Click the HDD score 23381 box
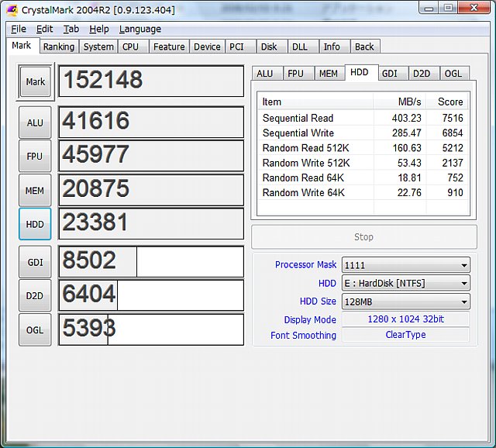The image size is (496, 448). tap(151, 224)
